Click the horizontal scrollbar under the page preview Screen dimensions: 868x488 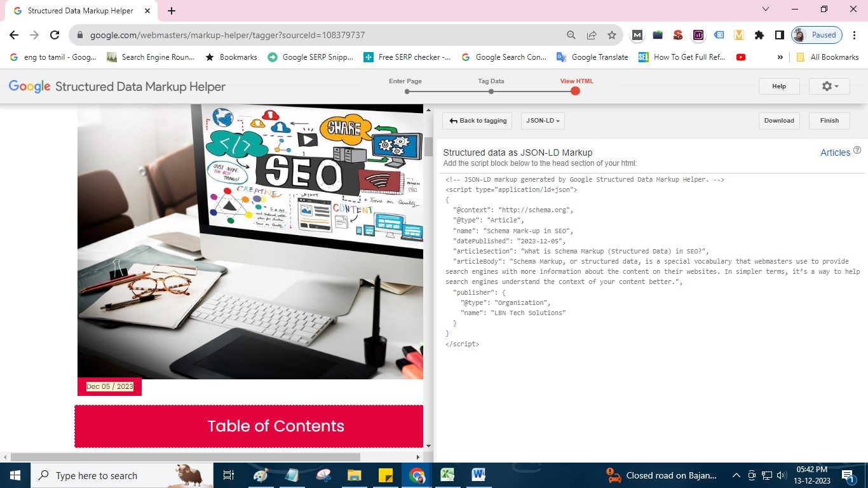186,457
